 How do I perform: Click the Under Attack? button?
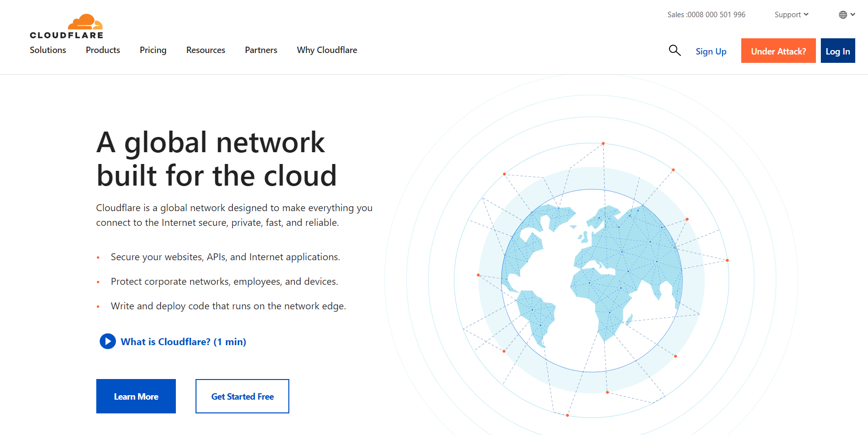pyautogui.click(x=778, y=51)
